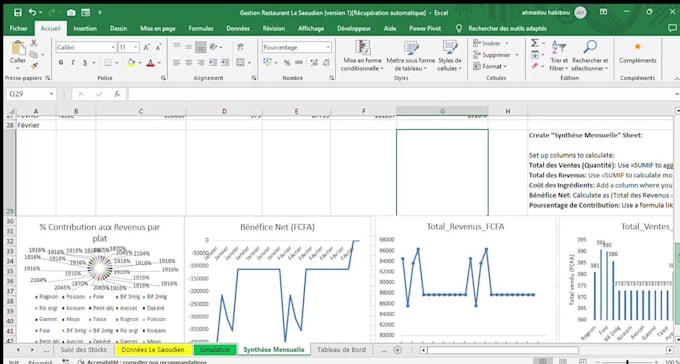Undo the last action
Screen dimensions: 680x364
tap(33, 13)
